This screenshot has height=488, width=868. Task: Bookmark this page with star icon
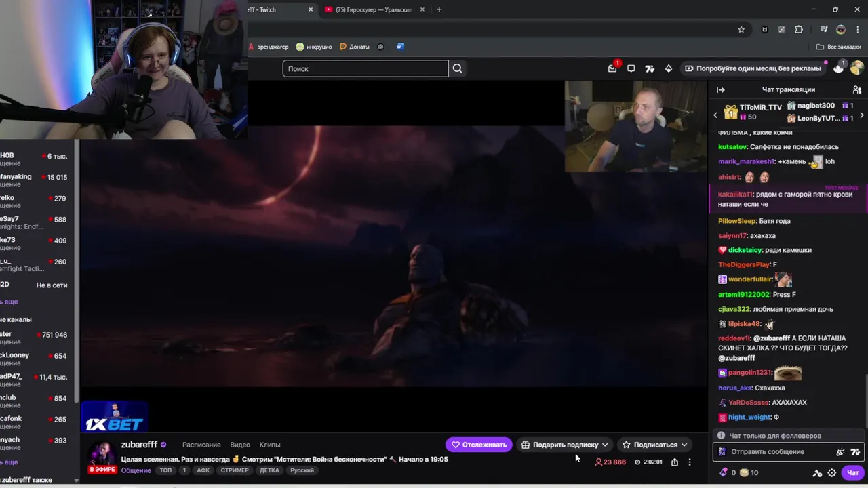(x=741, y=29)
